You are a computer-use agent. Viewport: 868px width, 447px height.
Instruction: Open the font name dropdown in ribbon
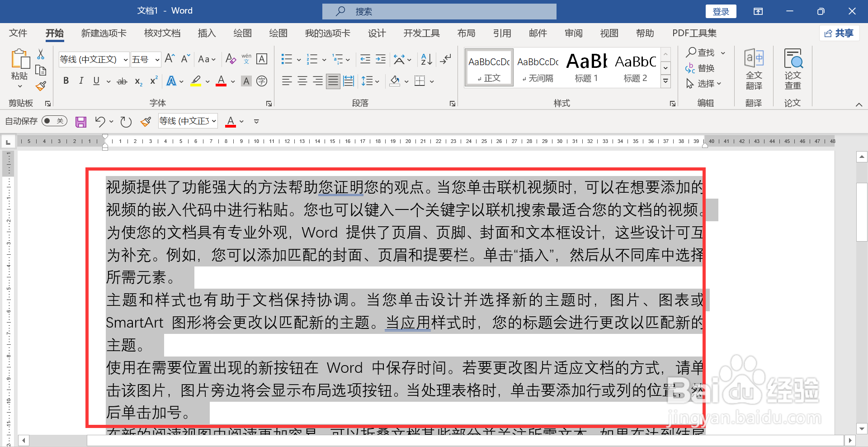click(x=125, y=60)
